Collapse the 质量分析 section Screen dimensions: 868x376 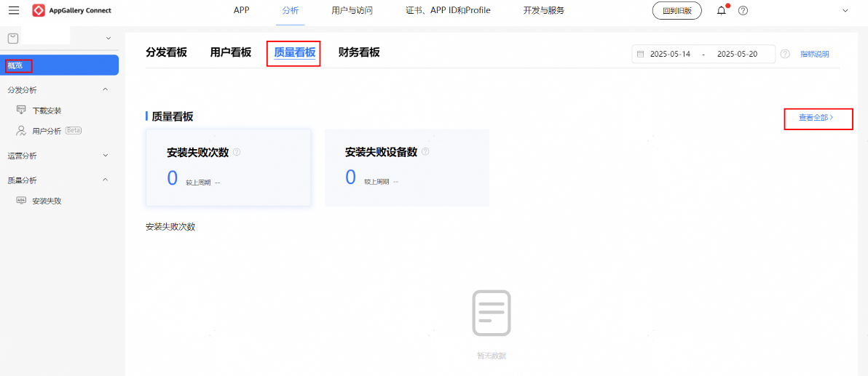(106, 180)
